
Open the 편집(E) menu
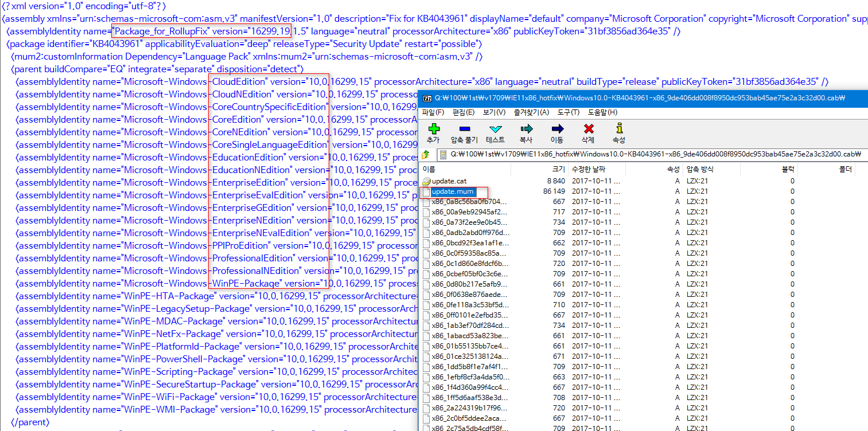[464, 112]
